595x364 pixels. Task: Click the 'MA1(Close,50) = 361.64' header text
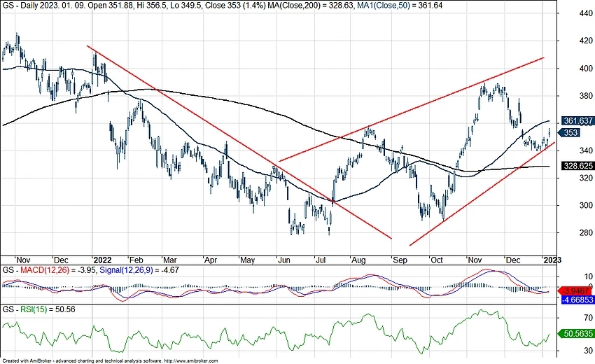coord(400,6)
